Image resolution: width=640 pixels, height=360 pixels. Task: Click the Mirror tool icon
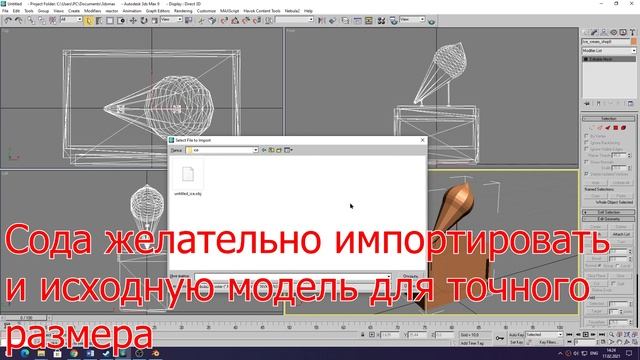coord(322,20)
